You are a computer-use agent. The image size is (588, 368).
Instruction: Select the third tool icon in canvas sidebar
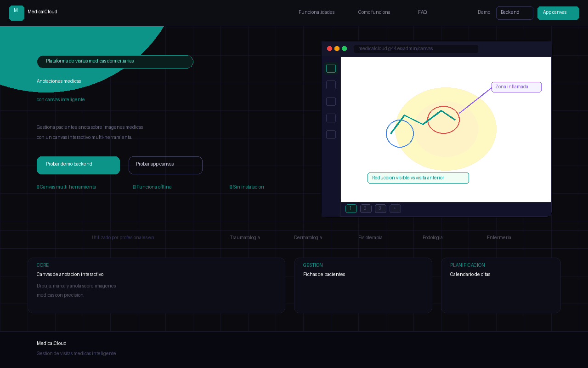331,101
